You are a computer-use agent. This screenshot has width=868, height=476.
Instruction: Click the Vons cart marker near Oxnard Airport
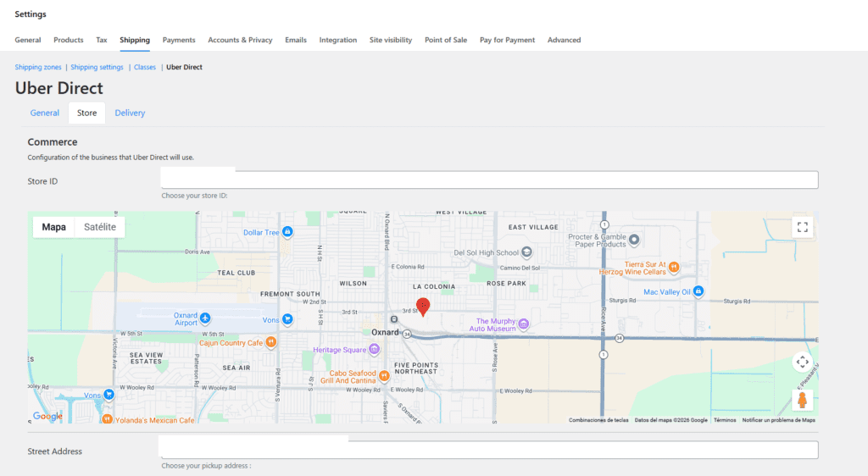[x=287, y=319]
